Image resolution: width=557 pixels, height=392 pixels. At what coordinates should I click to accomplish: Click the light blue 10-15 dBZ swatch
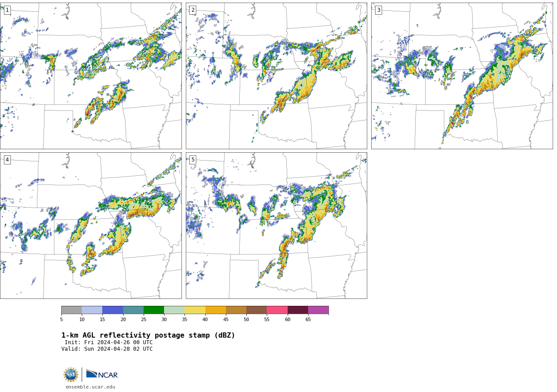(x=92, y=310)
